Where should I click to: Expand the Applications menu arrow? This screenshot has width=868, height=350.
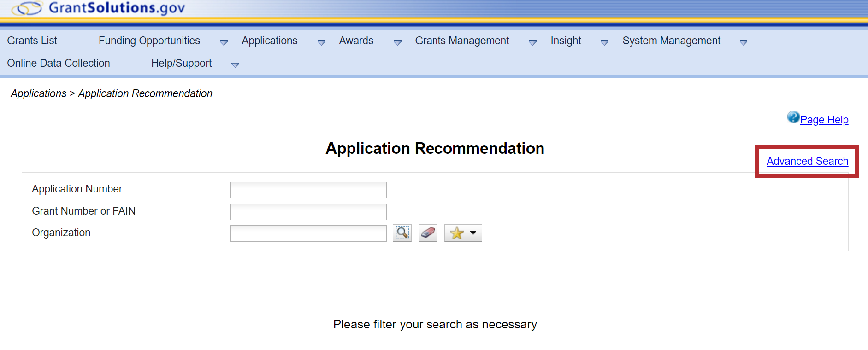pos(321,42)
